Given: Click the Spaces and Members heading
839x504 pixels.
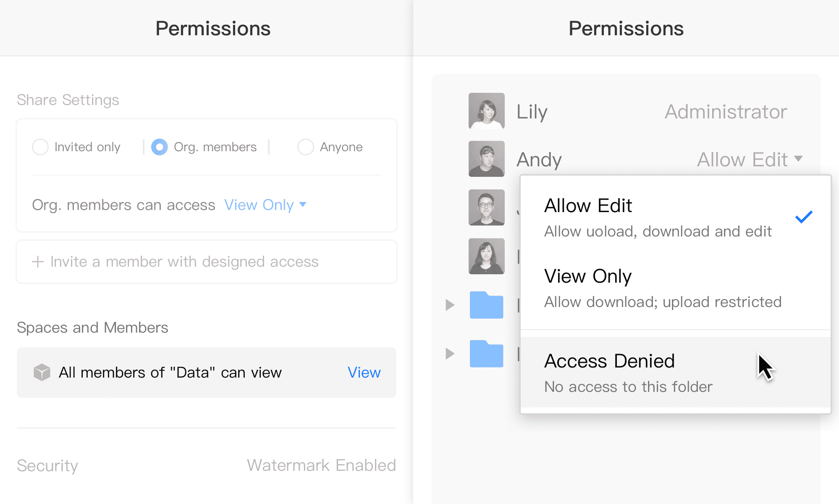Looking at the screenshot, I should (x=92, y=328).
